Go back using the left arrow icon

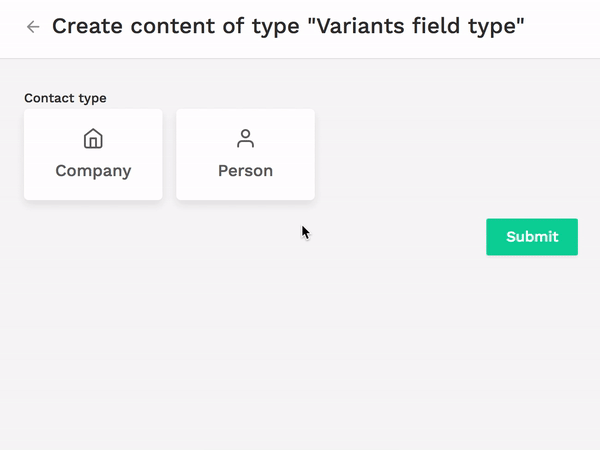[x=33, y=27]
